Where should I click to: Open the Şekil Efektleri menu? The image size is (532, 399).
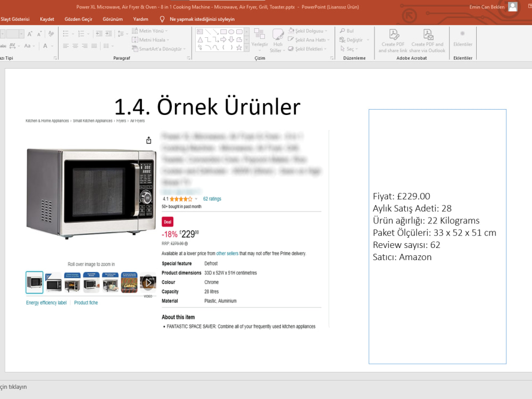click(307, 49)
